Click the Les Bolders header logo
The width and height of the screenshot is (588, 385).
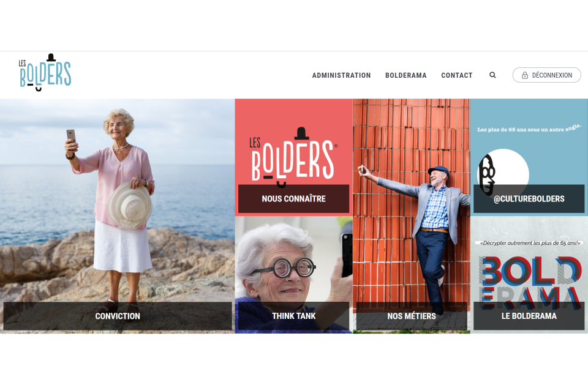[45, 72]
